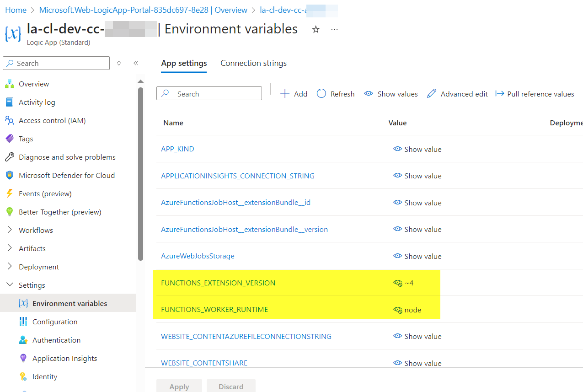Collapse the Settings section
583x392 pixels.
point(10,285)
